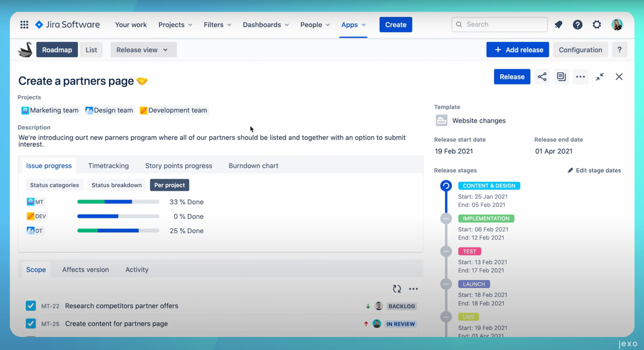Open the Burndown chart tab
Image resolution: width=644 pixels, height=350 pixels.
coord(253,166)
